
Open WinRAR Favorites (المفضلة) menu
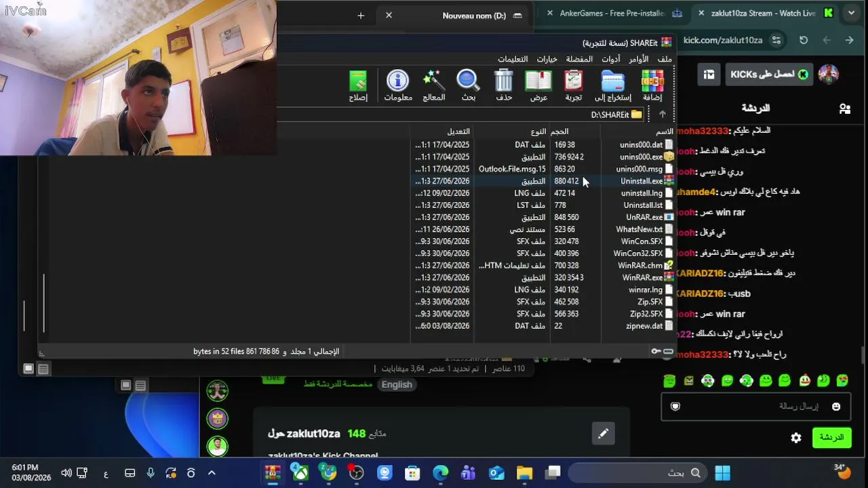point(579,59)
